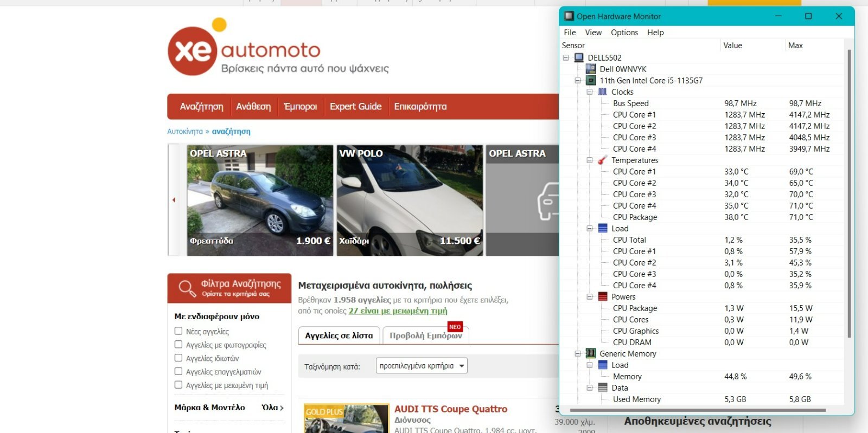Open Μάρκα & Μοντέλο Όλα selector

(x=272, y=408)
